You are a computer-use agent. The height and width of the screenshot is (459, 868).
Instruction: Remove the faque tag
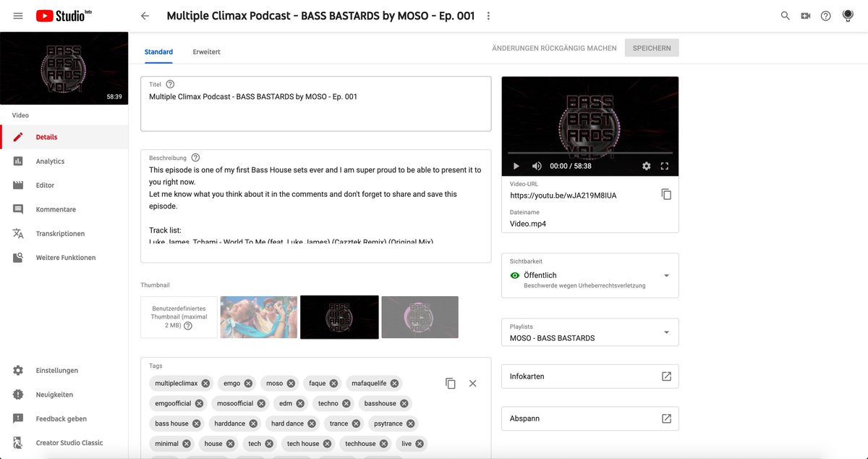(x=333, y=383)
